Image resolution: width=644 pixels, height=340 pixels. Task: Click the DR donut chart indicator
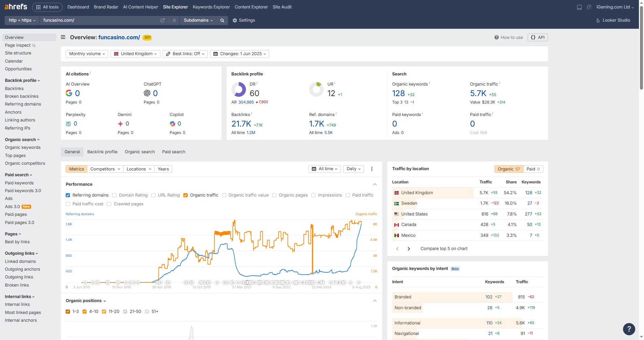point(238,90)
